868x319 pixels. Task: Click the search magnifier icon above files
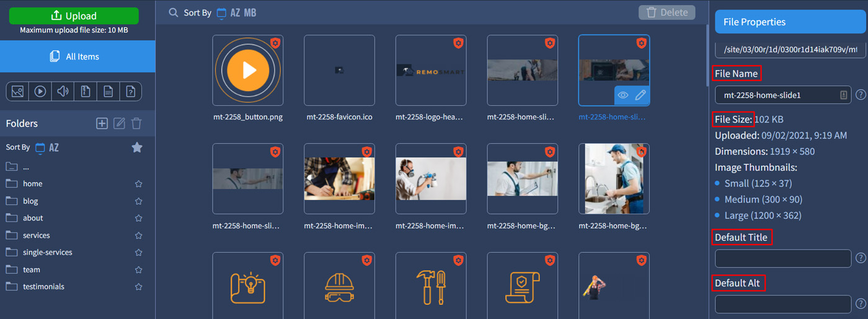tap(174, 12)
